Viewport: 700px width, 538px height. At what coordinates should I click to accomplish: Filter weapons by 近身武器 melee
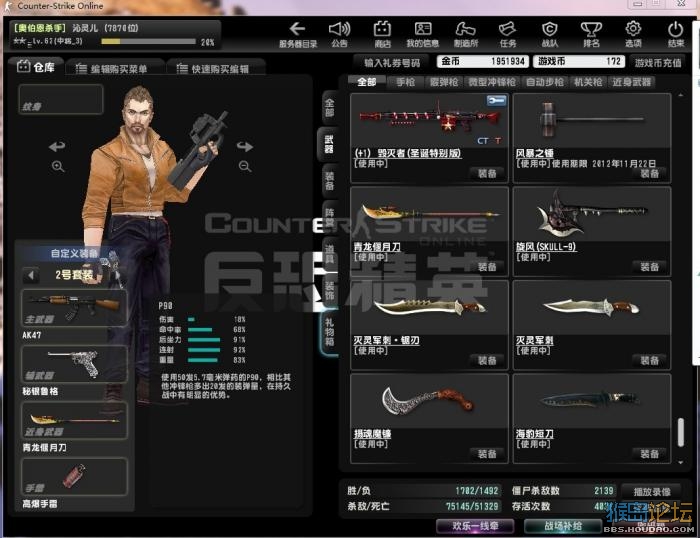click(x=631, y=82)
